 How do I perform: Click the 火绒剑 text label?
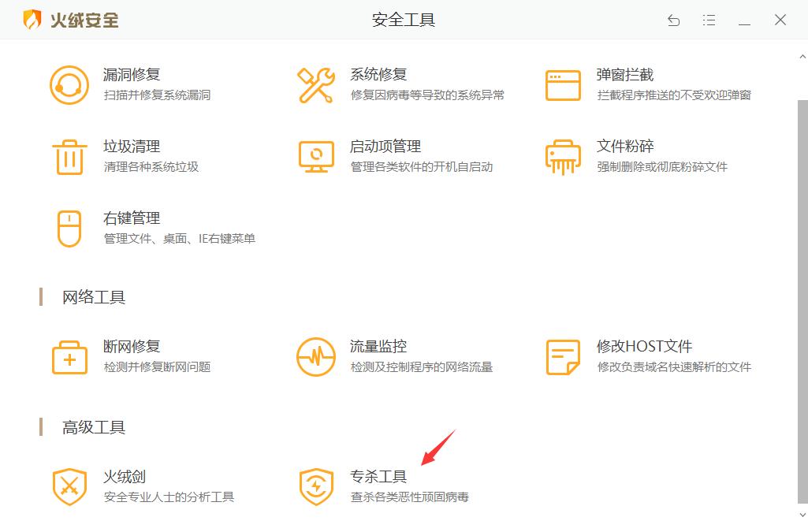(126, 475)
